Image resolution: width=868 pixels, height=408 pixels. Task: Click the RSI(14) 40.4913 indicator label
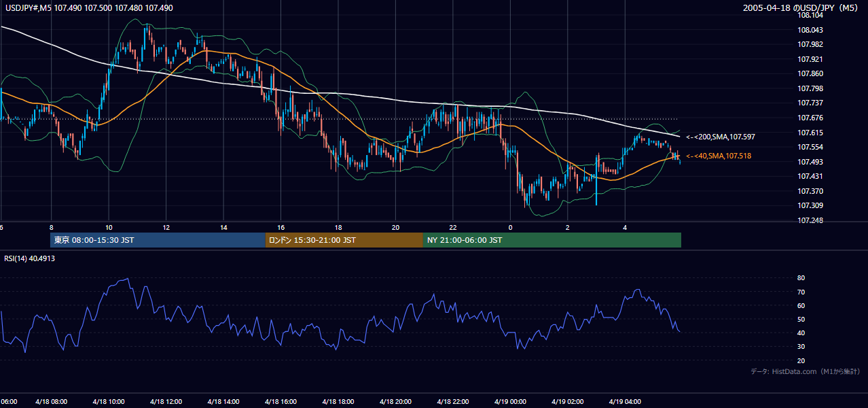30,258
